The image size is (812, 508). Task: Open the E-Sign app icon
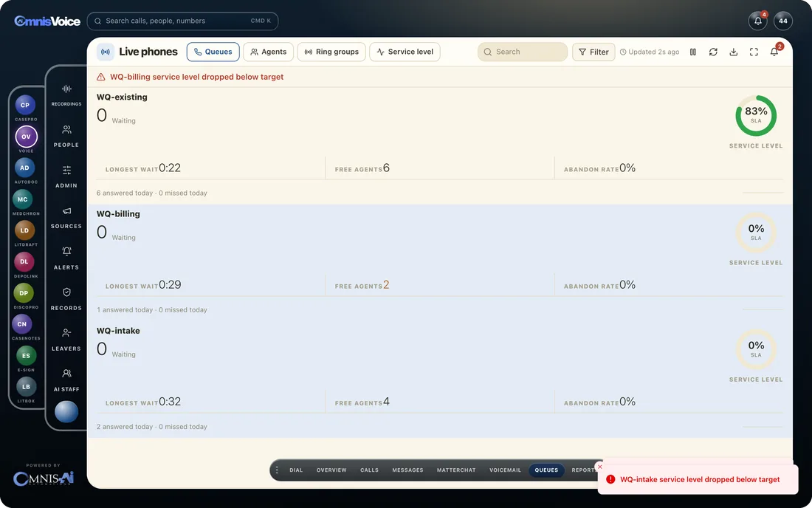[26, 356]
